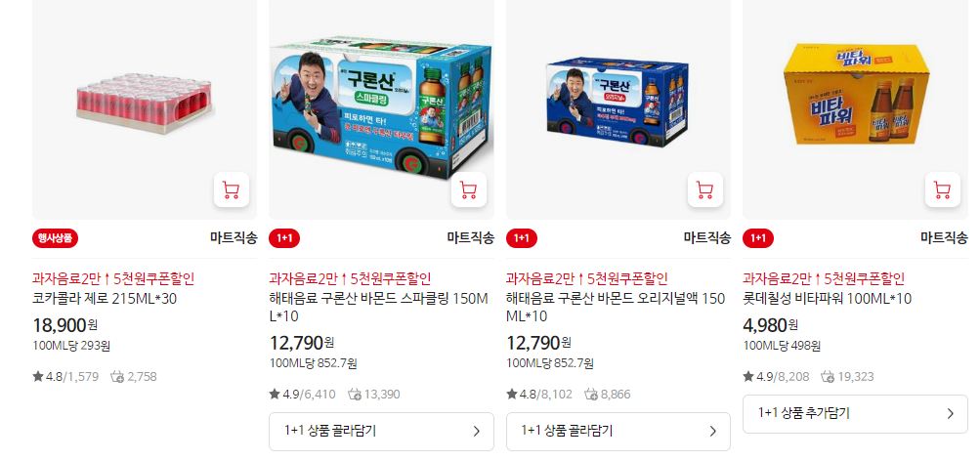The width and height of the screenshot is (980, 460).
Task: Click purchase count icon beside 13,390
Action: 355,395
